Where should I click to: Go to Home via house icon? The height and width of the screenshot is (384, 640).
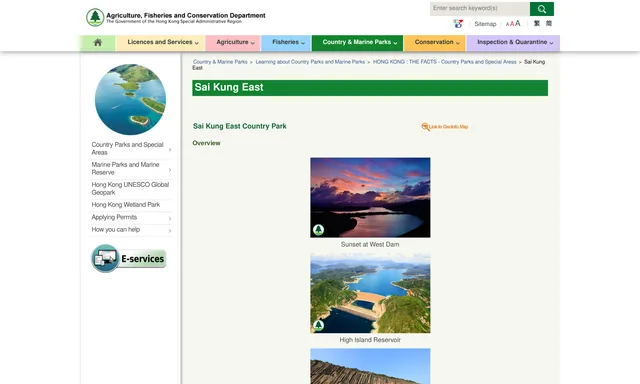[98, 42]
